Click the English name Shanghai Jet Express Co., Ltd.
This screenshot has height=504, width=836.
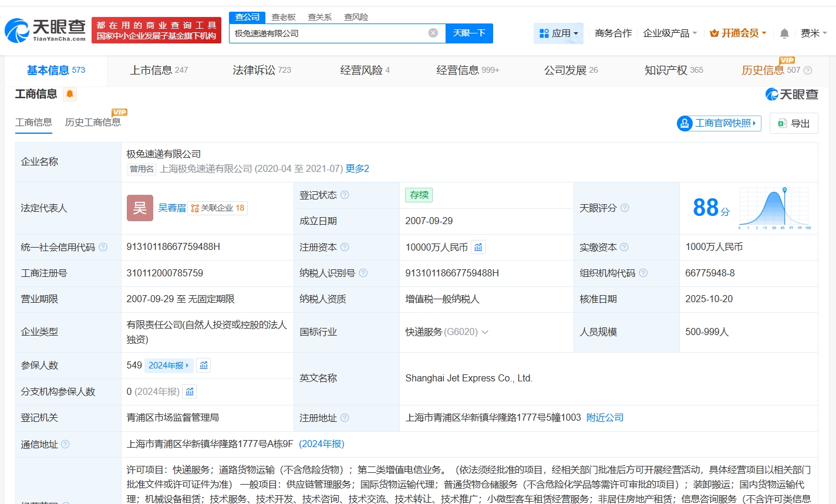(x=469, y=378)
